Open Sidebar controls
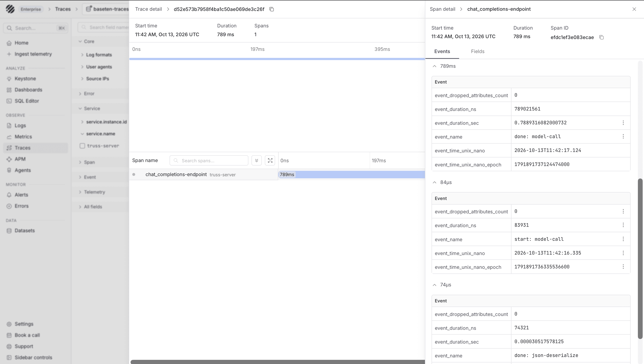The width and height of the screenshot is (644, 364). (35, 357)
